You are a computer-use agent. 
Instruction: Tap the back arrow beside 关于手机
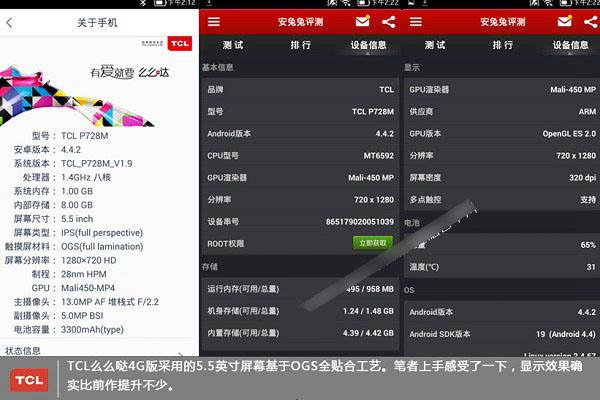[9, 23]
